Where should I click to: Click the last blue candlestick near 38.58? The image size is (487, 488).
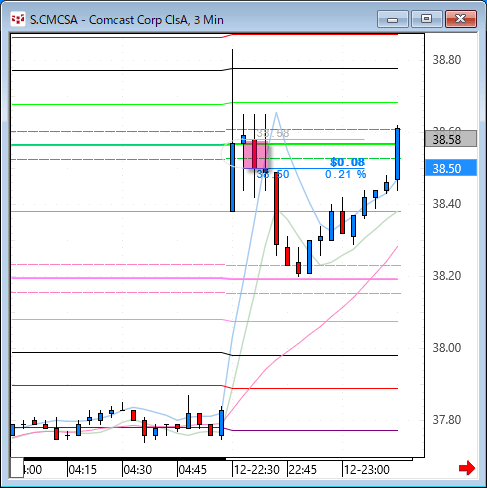[x=398, y=154]
